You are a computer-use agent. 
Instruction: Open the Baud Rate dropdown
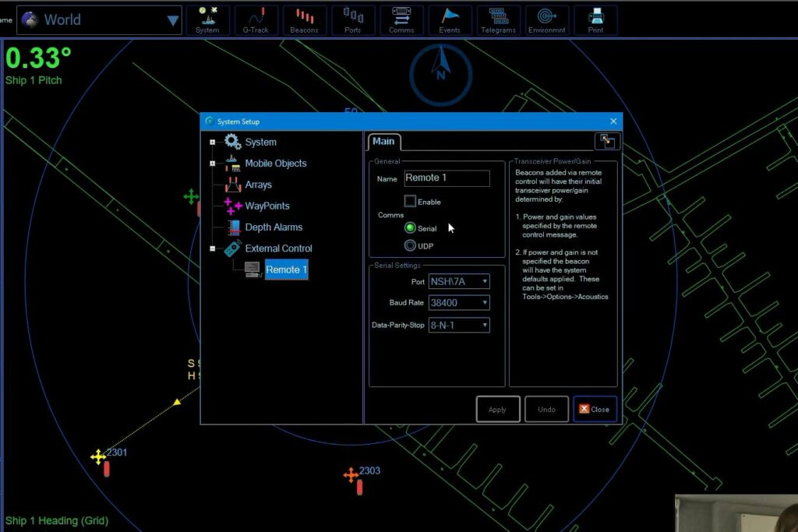[459, 303]
